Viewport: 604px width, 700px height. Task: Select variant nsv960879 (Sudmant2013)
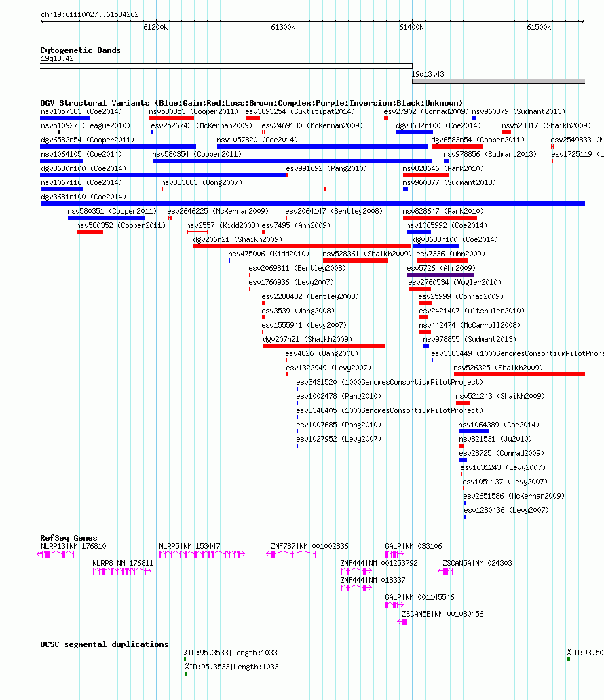click(518, 112)
